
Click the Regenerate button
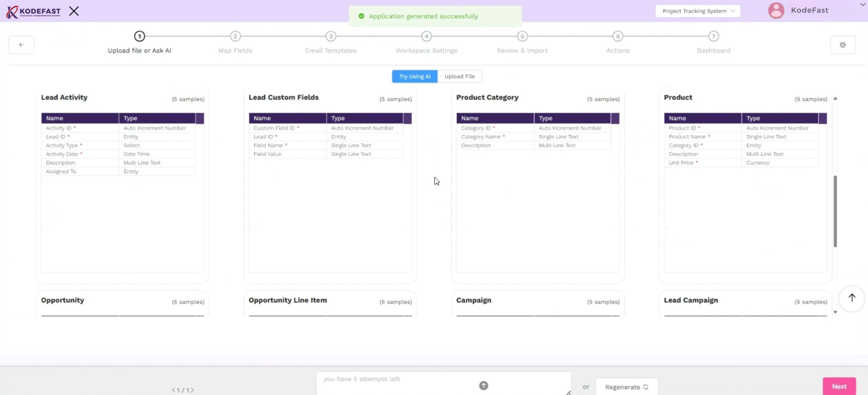click(x=626, y=387)
